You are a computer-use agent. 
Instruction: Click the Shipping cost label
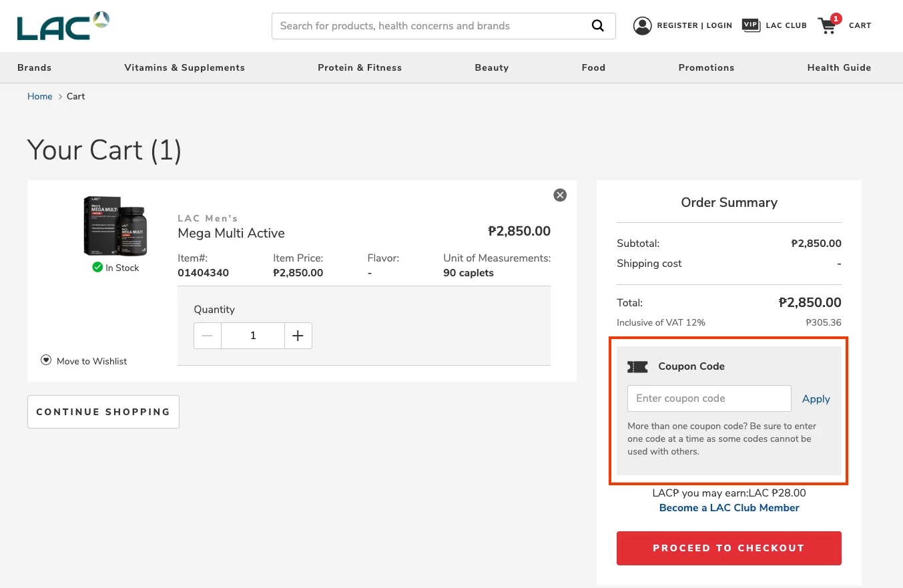click(x=649, y=264)
